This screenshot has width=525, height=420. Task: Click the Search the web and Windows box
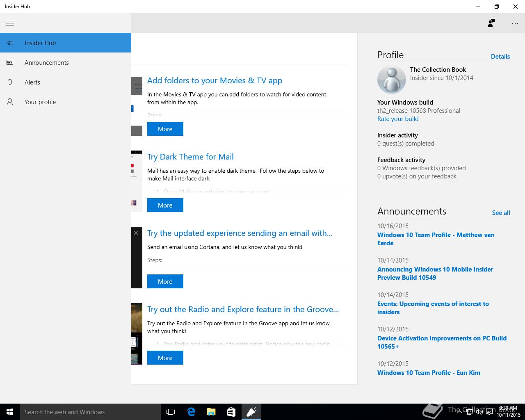[x=90, y=412]
